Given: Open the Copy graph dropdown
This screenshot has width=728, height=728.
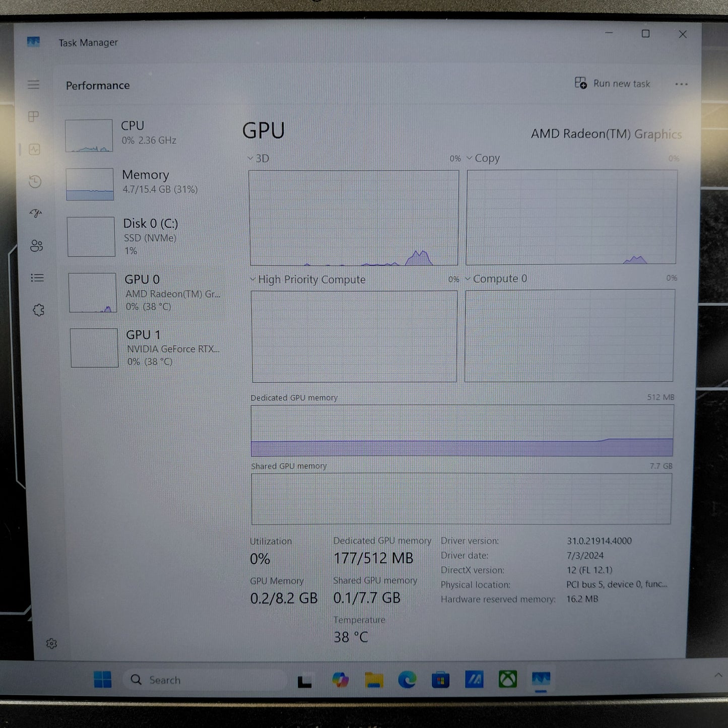Looking at the screenshot, I should click(470, 158).
